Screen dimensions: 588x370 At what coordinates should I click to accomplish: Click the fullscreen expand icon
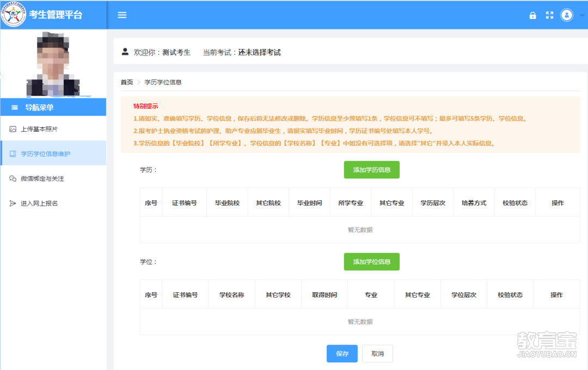[x=549, y=15]
